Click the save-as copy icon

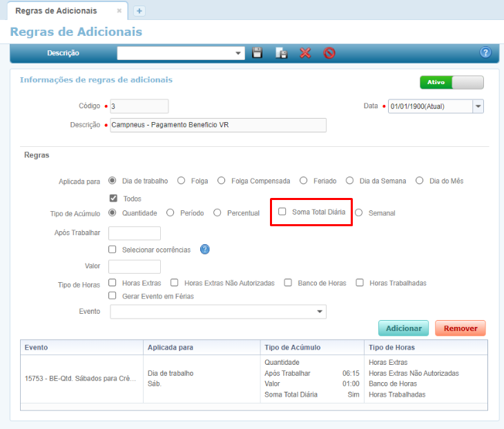(x=281, y=52)
